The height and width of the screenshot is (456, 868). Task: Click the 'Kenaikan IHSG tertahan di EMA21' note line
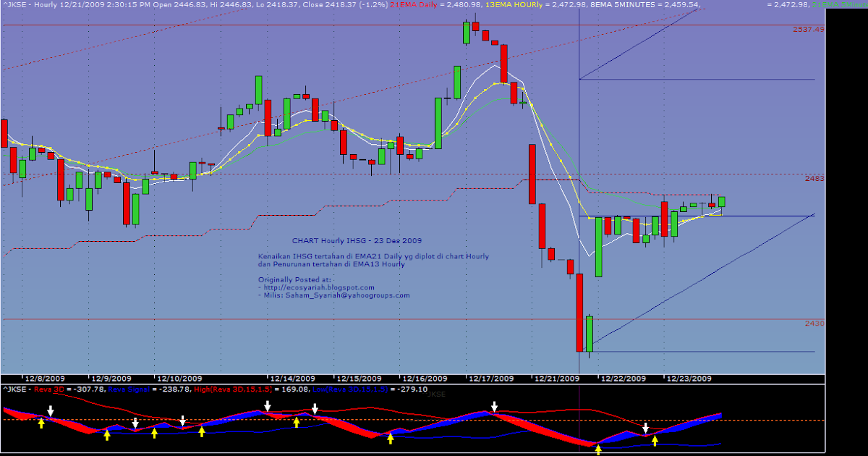click(x=373, y=256)
